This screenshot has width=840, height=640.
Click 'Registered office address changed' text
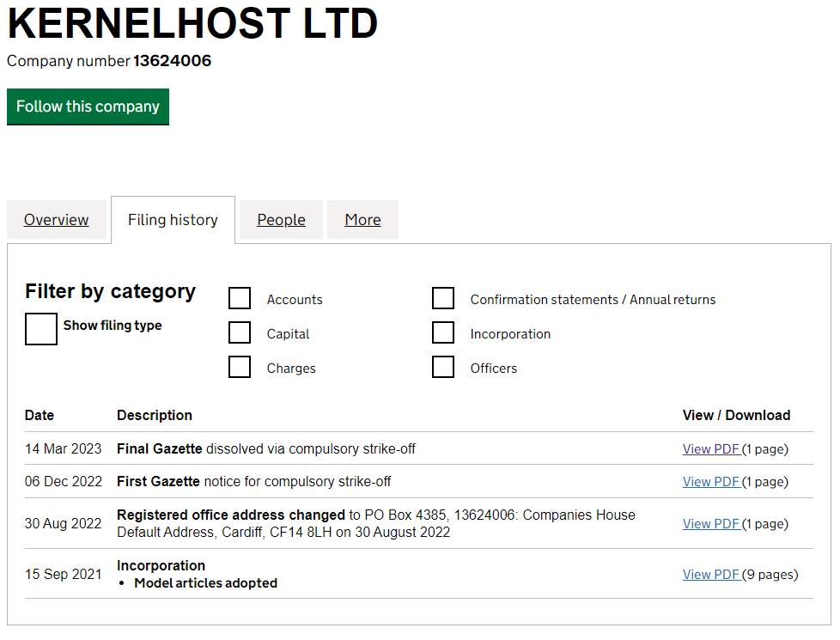coord(231,515)
